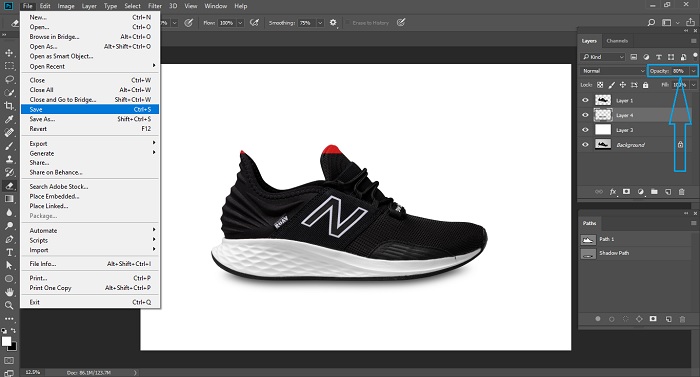Select the Crop tool
Image resolution: width=700 pixels, height=377 pixels.
point(9,106)
